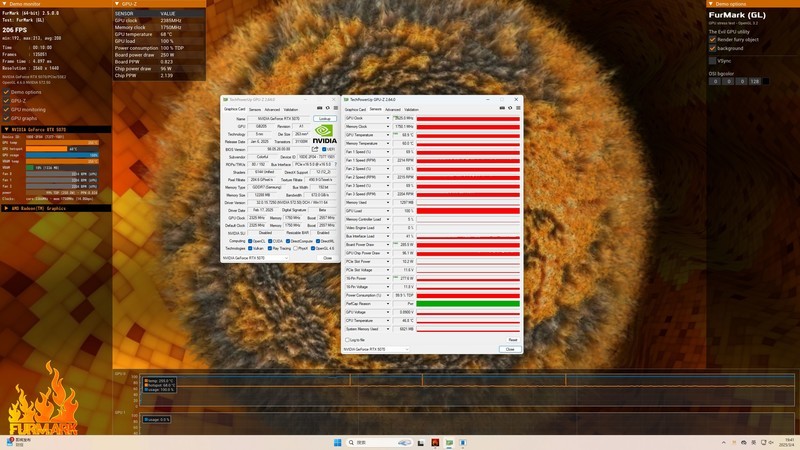Open the blue app icon on the taskbar
The height and width of the screenshot is (450, 800).
[x=463, y=442]
